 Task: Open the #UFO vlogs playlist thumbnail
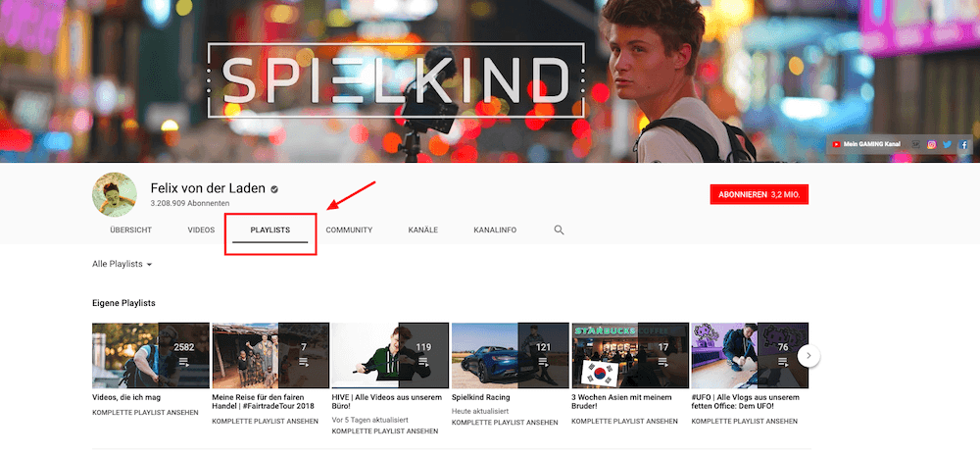(750, 356)
